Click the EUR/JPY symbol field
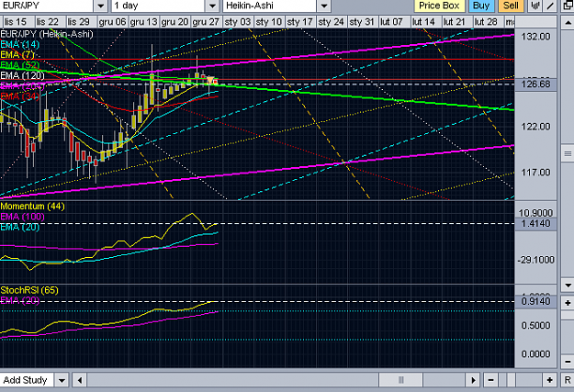The image size is (574, 392). coord(47,6)
